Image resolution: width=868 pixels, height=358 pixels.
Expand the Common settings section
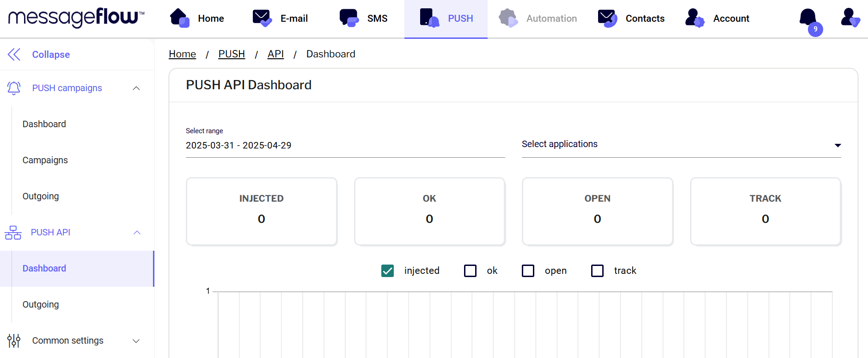tap(136, 341)
